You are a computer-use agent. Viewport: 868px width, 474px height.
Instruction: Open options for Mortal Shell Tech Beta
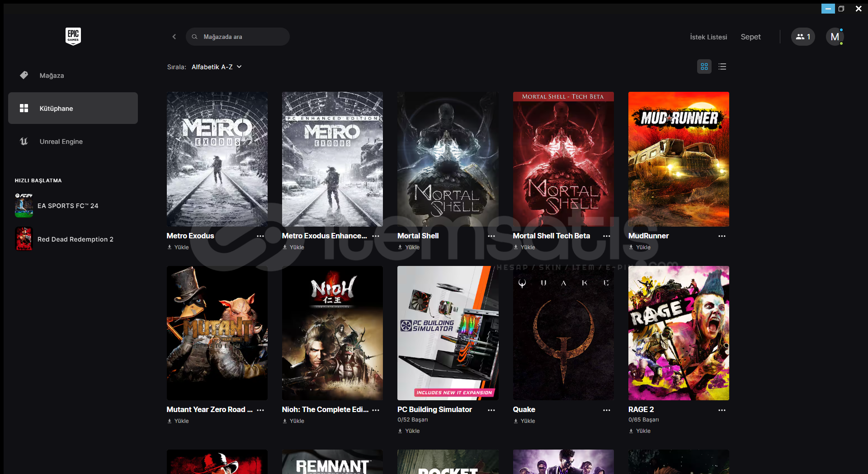[607, 236]
